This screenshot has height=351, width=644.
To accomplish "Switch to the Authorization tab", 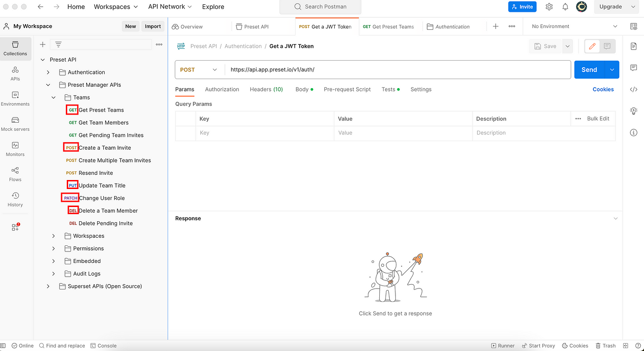I will click(222, 89).
